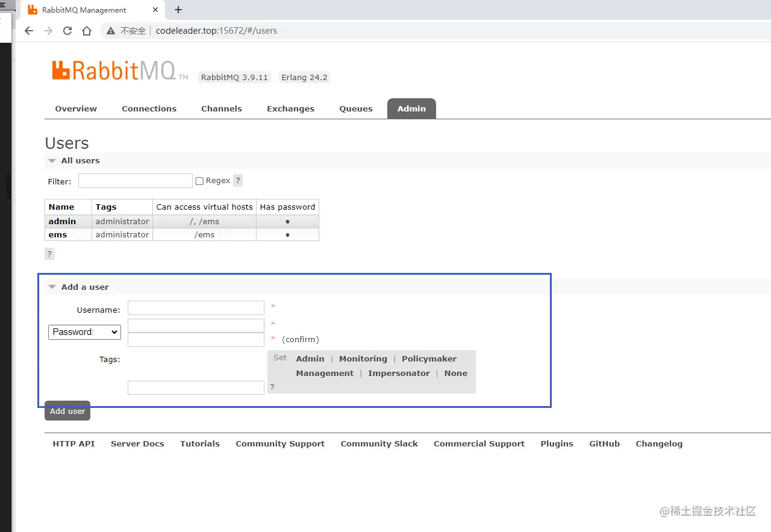Sort users by Tags column header

(x=122, y=207)
